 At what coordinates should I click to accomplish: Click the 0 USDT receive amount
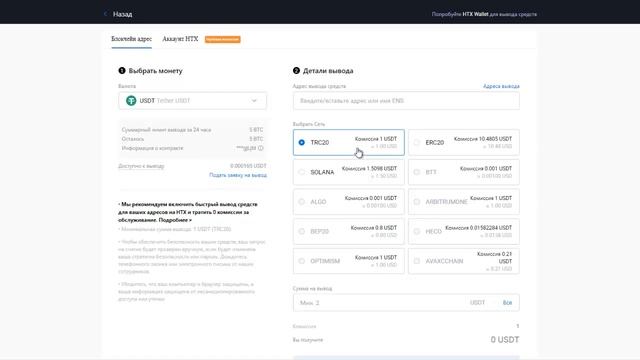[x=505, y=340]
